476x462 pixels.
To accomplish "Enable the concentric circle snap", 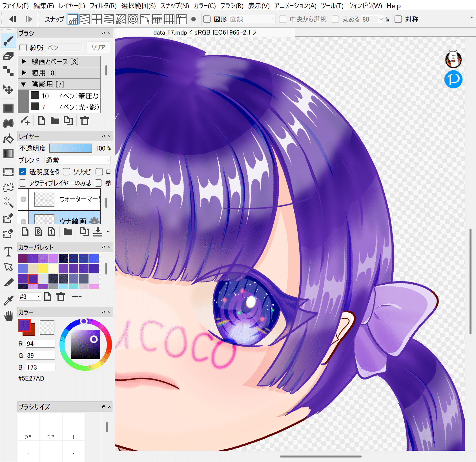I will pos(133,19).
